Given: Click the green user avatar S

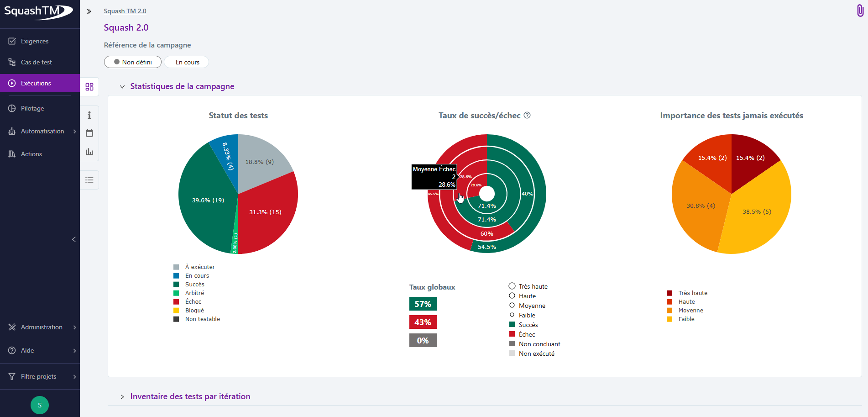Looking at the screenshot, I should (40, 405).
